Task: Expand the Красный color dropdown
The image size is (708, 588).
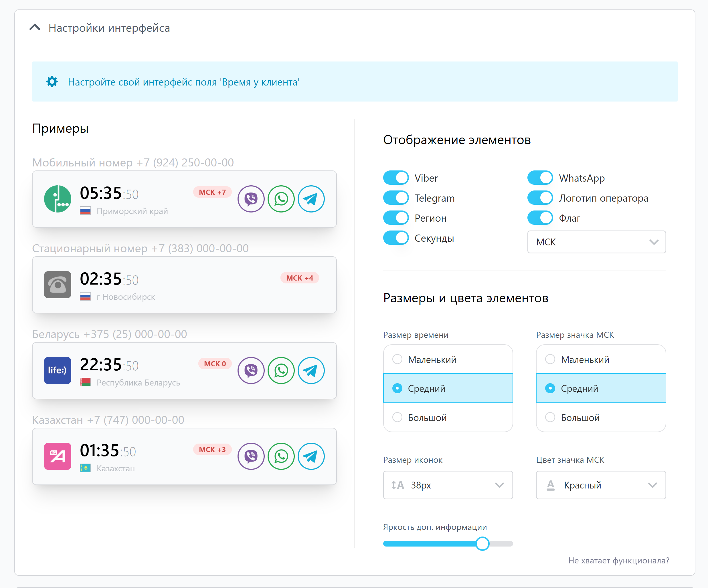Action: pyautogui.click(x=601, y=485)
